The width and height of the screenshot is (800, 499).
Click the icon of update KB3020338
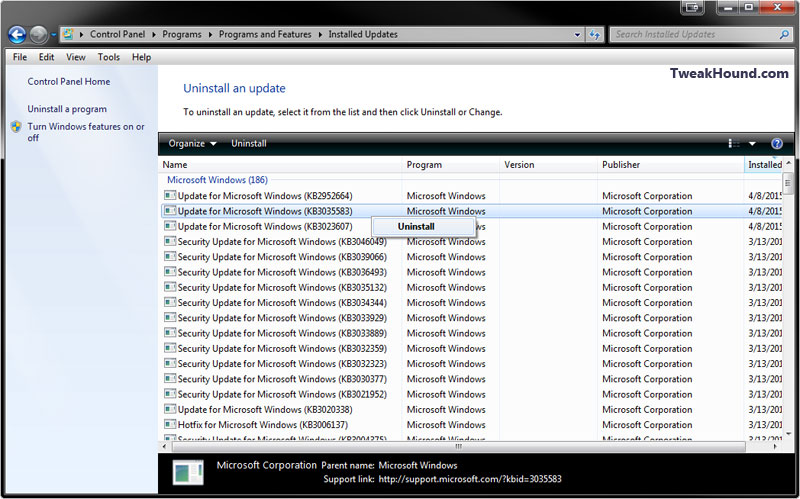[x=170, y=409]
